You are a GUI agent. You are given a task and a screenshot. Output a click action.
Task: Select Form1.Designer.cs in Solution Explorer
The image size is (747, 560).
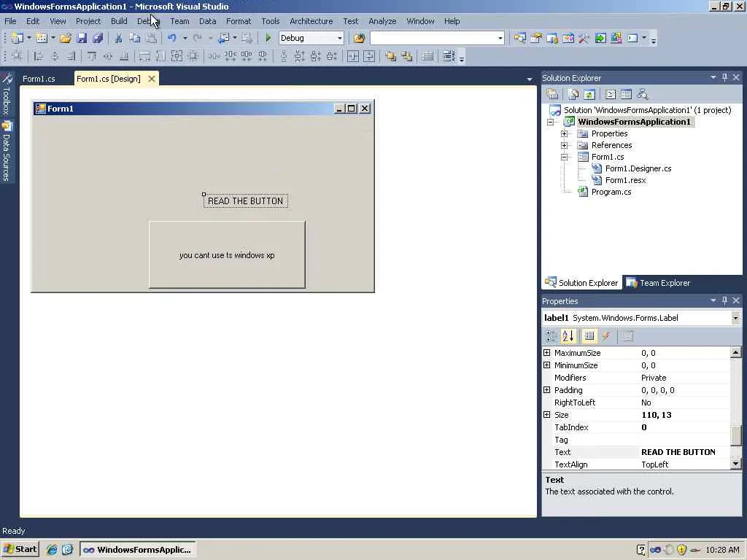point(638,168)
